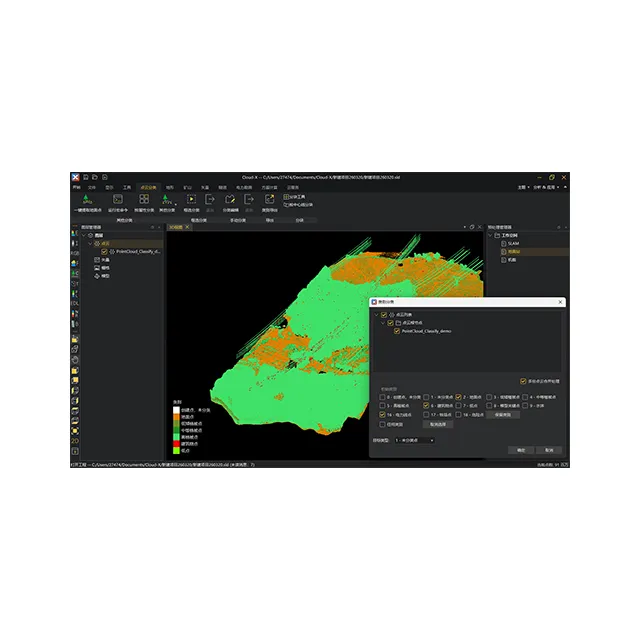Click the EDL shading icon
The image size is (640, 640).
click(x=75, y=303)
